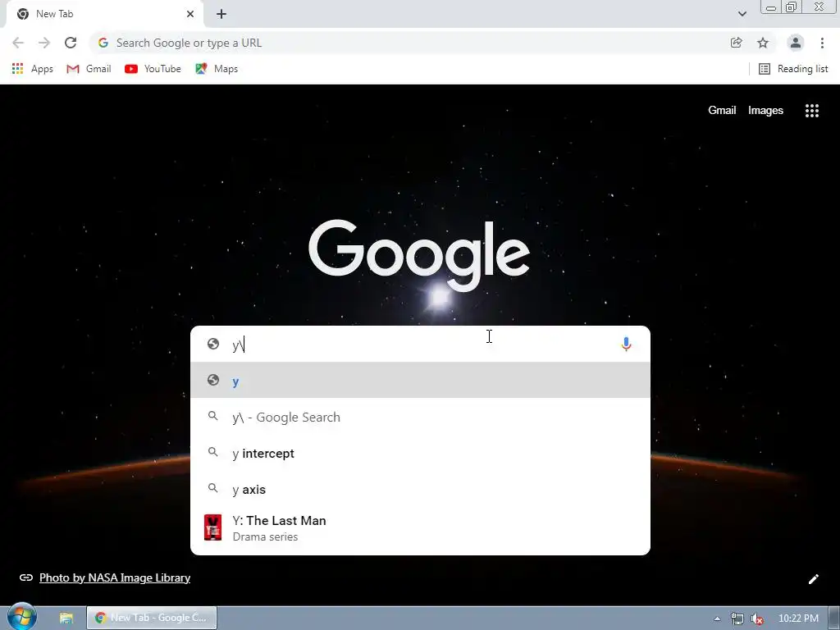Start voice search with microphone icon

coord(626,344)
